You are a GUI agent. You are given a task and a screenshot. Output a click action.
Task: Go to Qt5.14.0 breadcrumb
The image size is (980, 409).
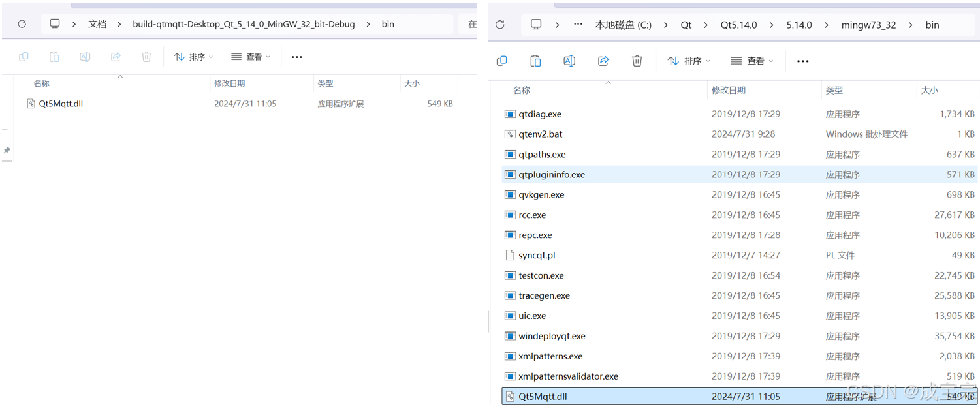tap(738, 25)
